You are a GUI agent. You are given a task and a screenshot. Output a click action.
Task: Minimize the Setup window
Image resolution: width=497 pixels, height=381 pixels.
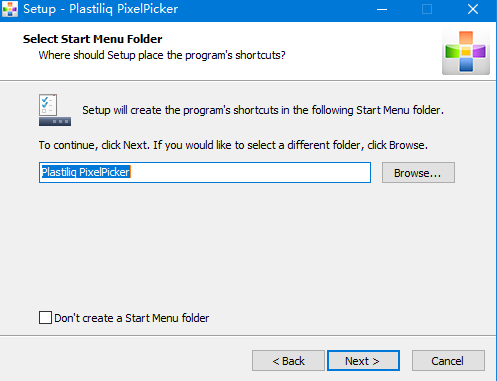[382, 9]
